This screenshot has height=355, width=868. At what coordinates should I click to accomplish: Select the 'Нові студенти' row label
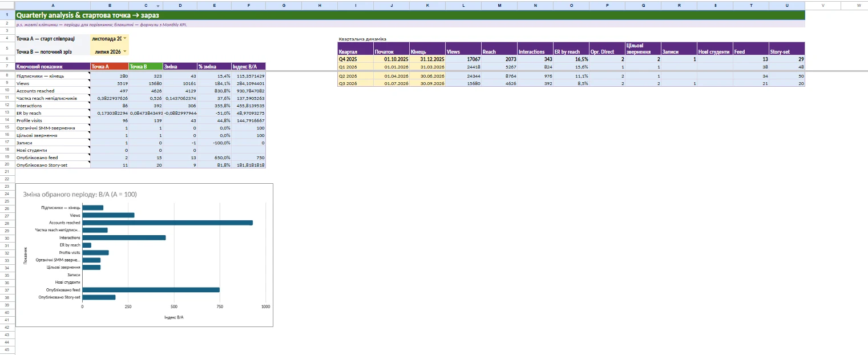53,150
